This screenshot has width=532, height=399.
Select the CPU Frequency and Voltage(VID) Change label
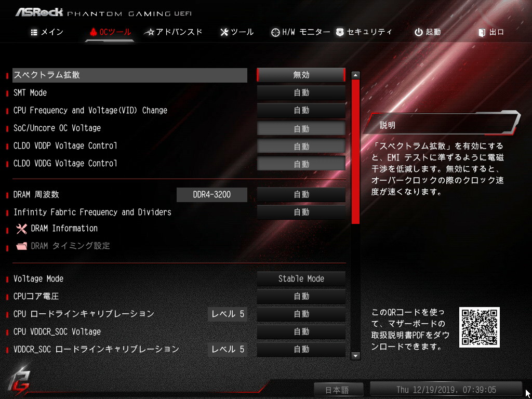click(x=90, y=110)
